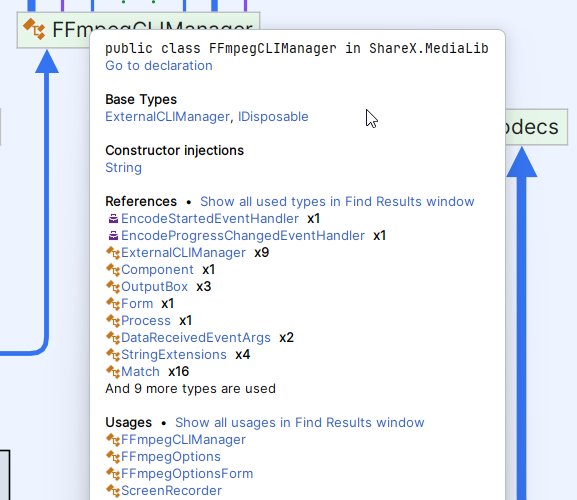This screenshot has height=500, width=577.
Task: Click class icon beside Component
Action: [x=113, y=270]
